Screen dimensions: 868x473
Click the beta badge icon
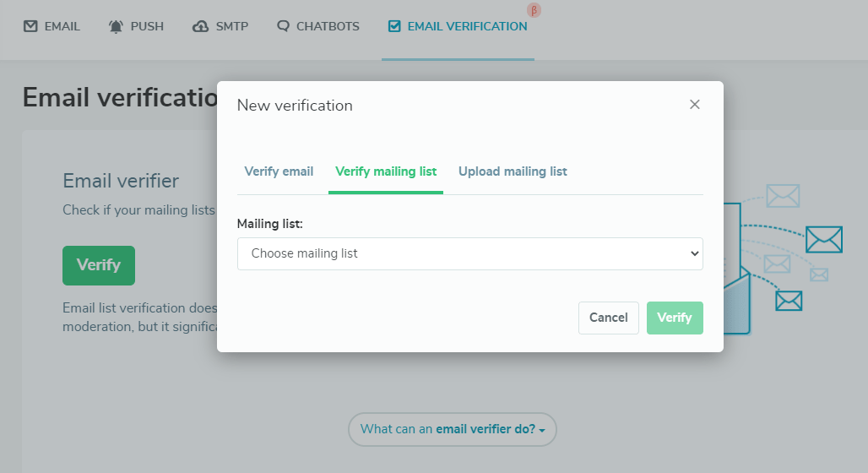coord(534,10)
